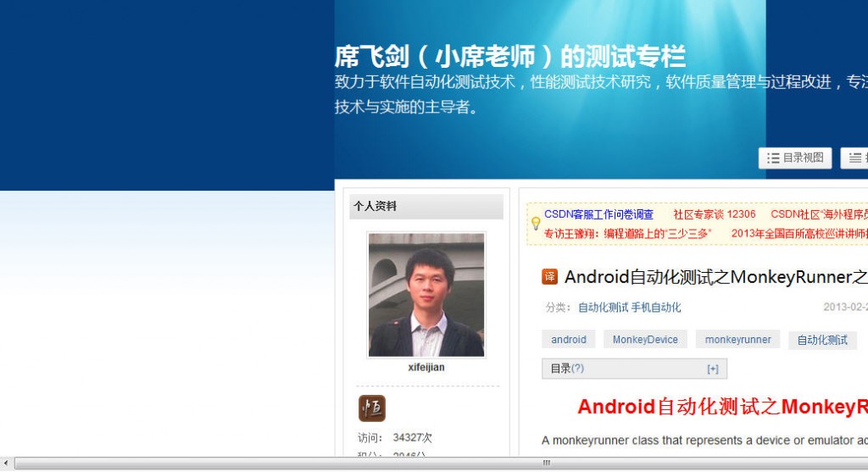The image size is (868, 472).
Task: Open the blog title 席飞剑（小席老师）的测试专栏
Action: click(509, 56)
